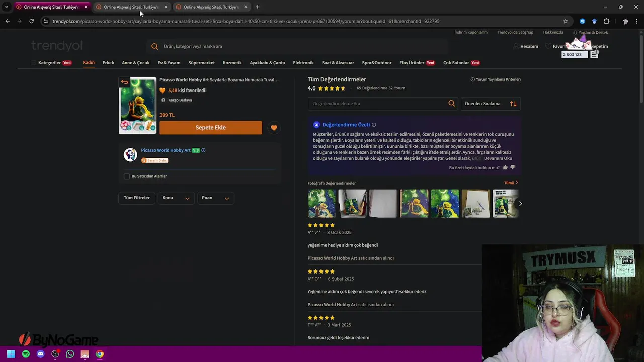Click the Tüm Filtreler button

pyautogui.click(x=137, y=198)
